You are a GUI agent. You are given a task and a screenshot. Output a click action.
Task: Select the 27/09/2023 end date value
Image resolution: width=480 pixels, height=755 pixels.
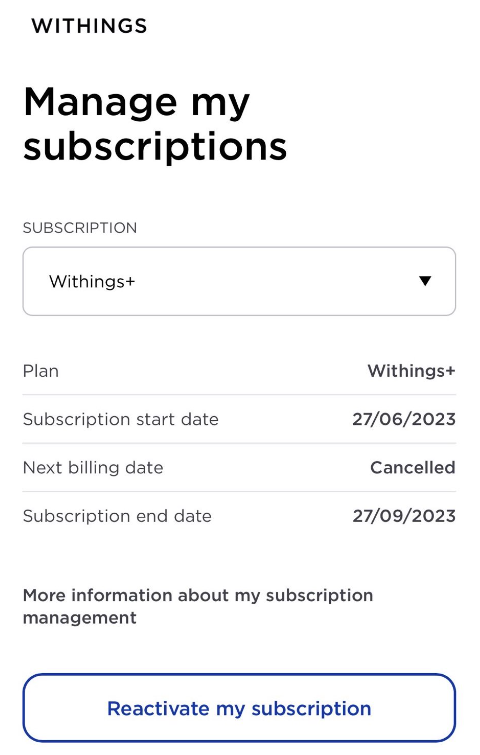coord(404,516)
